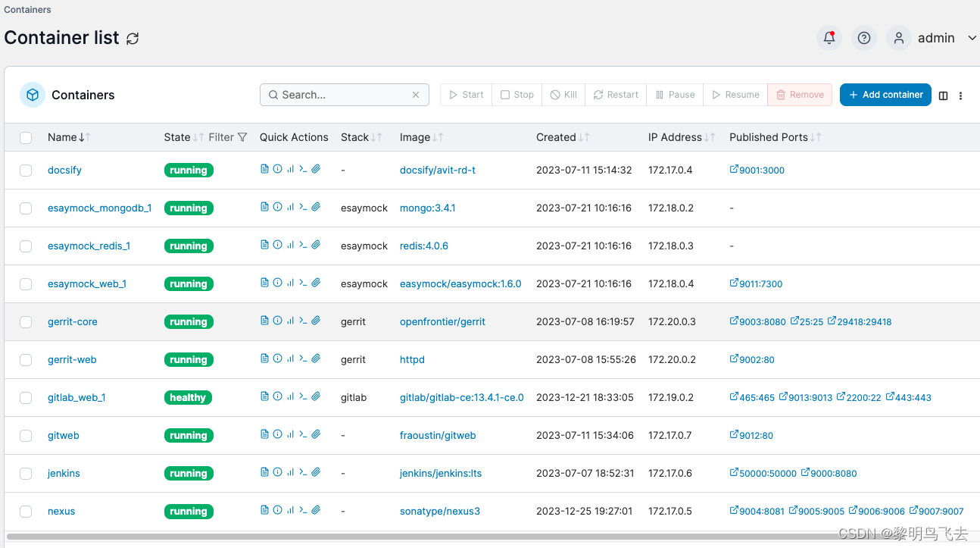View stats for gitweb container
This screenshot has height=548, width=980.
[x=290, y=434]
